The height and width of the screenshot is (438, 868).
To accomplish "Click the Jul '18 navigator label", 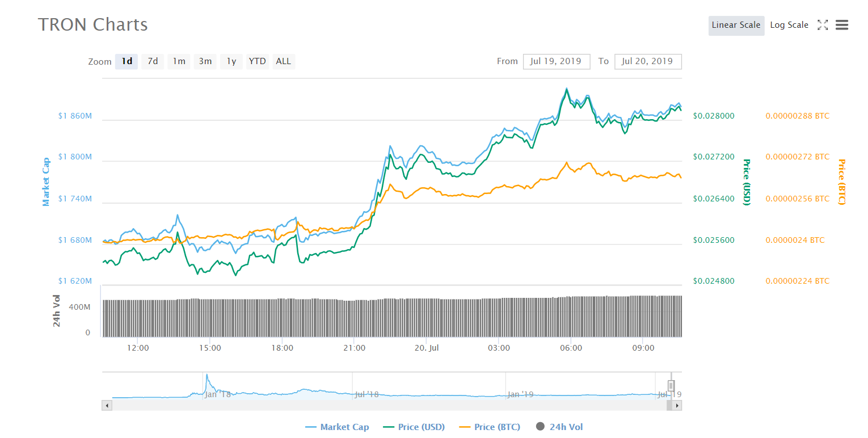I will [x=366, y=394].
